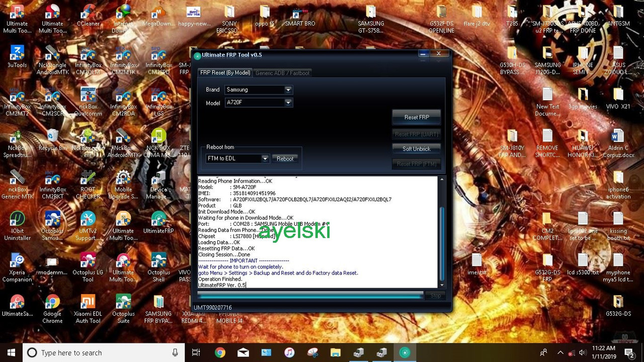This screenshot has height=362, width=644.
Task: Open the SAMSUNG FRP BYPA desktop icon
Action: pyautogui.click(x=158, y=309)
